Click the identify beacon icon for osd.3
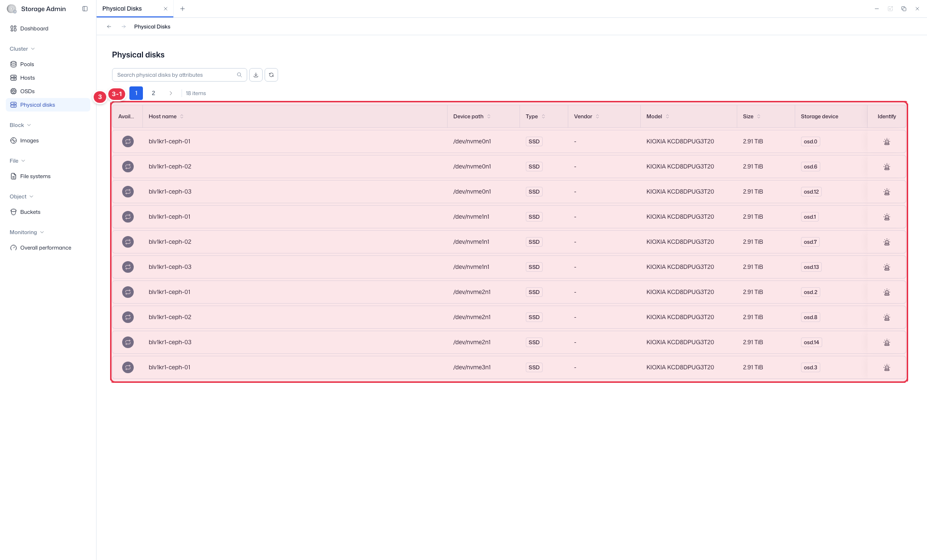Viewport: 927px width, 560px height. pyautogui.click(x=886, y=367)
